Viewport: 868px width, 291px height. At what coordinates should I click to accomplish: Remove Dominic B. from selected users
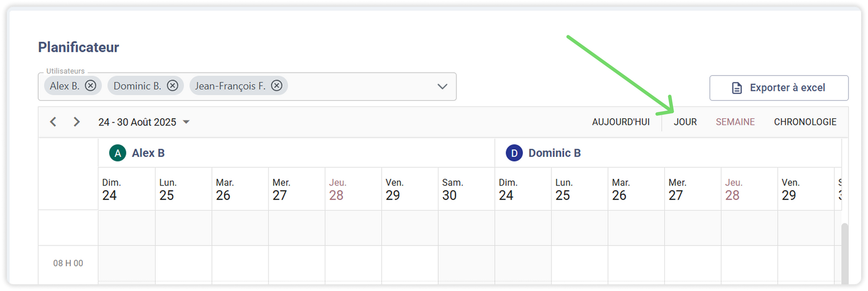point(172,86)
